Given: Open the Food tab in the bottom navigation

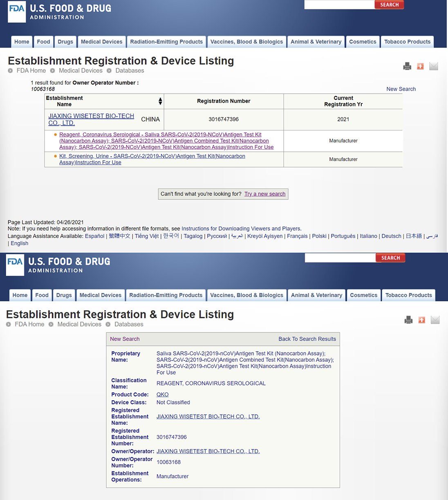Looking at the screenshot, I should 42,295.
